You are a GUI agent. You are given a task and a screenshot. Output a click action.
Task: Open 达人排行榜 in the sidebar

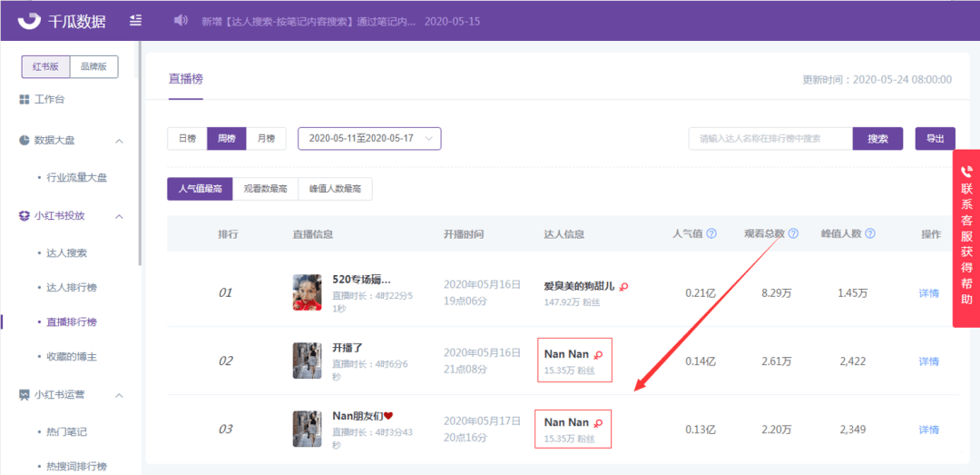72,288
